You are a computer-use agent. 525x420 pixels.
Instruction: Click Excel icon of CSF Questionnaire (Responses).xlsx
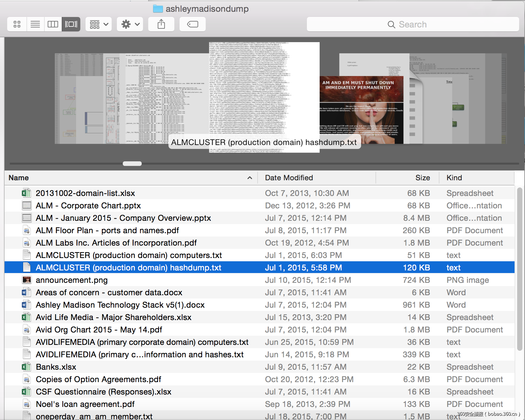tap(26, 392)
